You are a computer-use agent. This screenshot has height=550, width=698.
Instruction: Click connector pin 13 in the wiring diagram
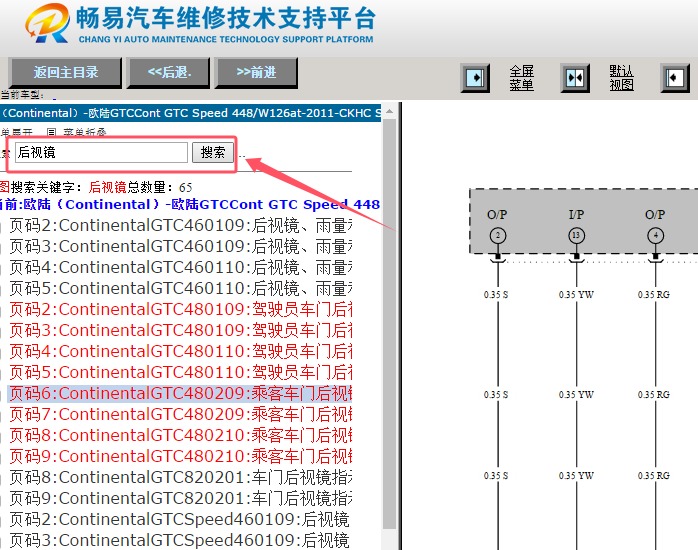pyautogui.click(x=576, y=235)
